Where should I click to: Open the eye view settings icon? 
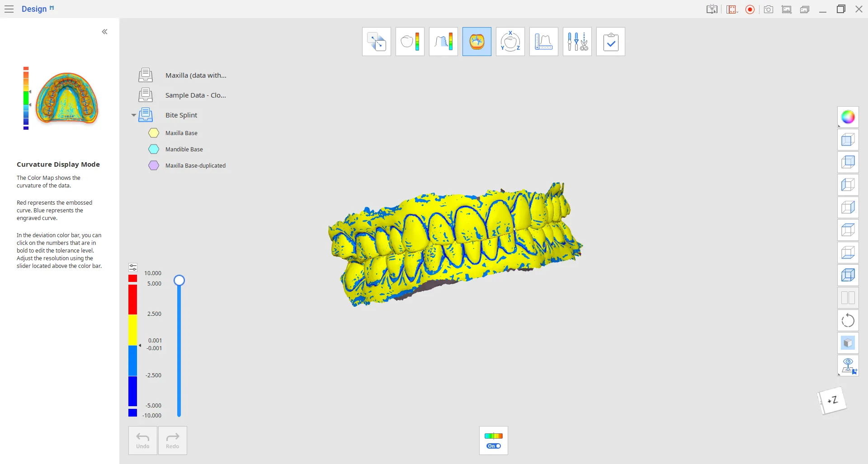coord(848,366)
